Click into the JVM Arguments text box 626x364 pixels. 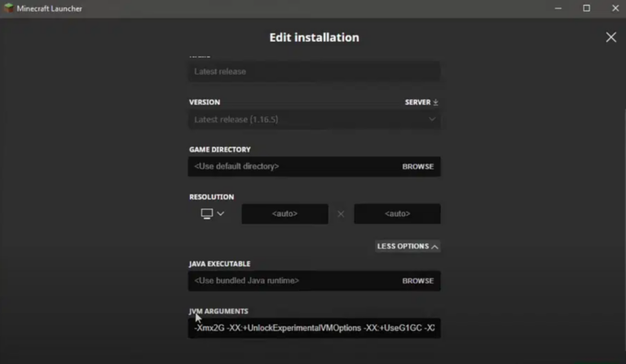tap(314, 328)
